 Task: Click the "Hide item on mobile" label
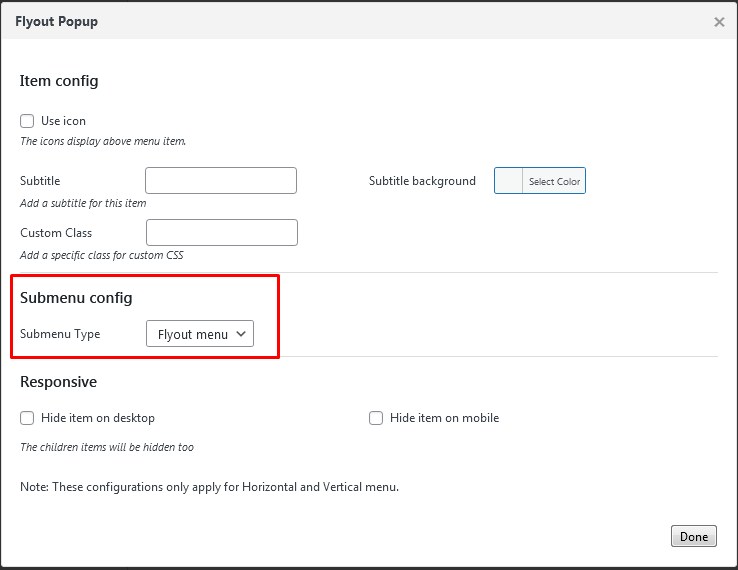coord(444,418)
